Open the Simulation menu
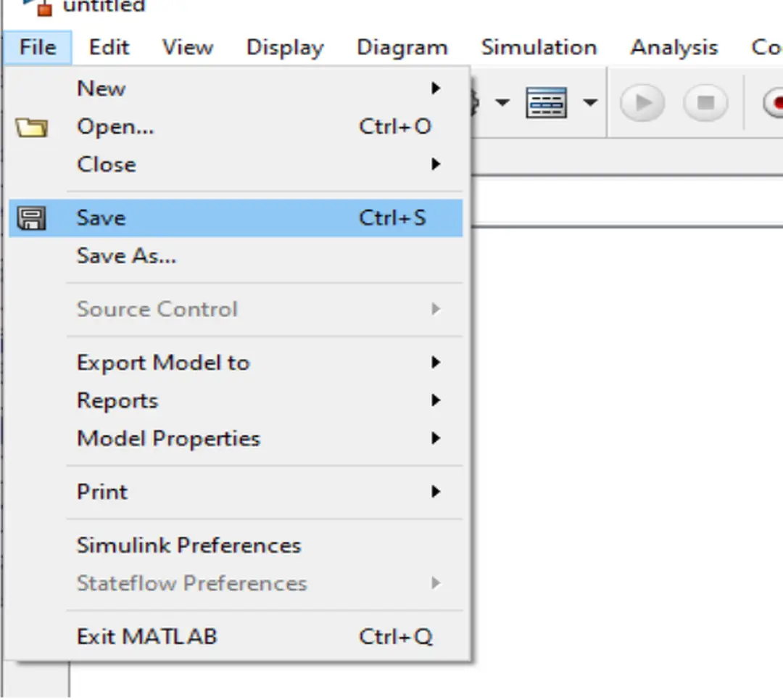783x700 pixels. coord(539,47)
